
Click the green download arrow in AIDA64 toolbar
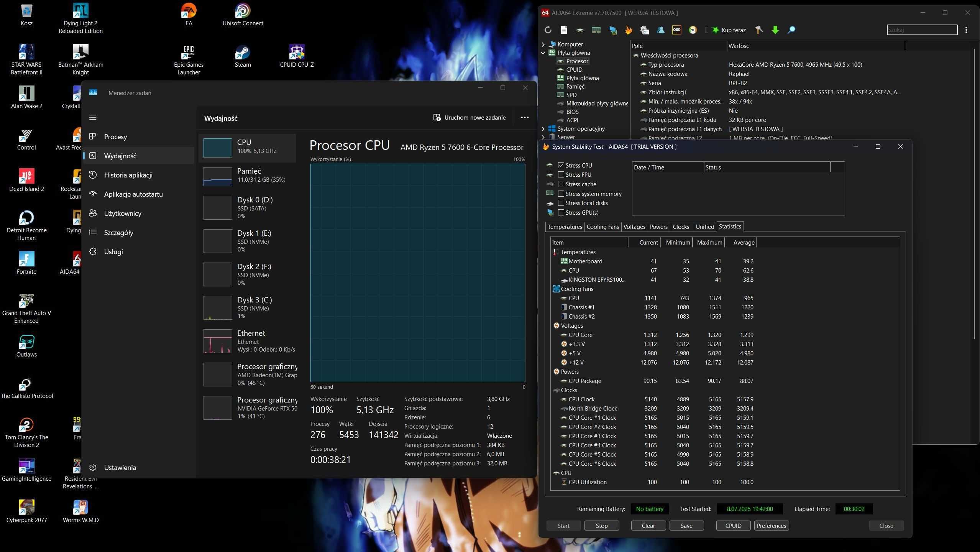coord(775,30)
